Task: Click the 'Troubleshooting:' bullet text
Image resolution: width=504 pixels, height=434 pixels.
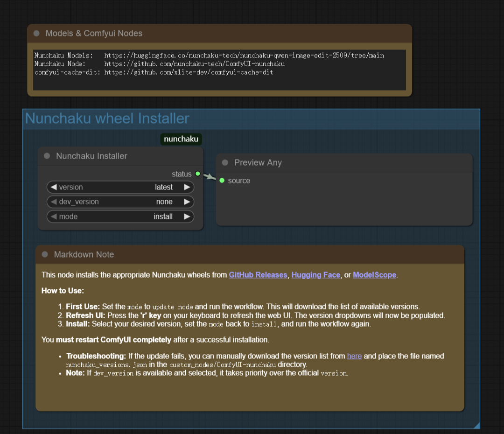Action: (255, 360)
